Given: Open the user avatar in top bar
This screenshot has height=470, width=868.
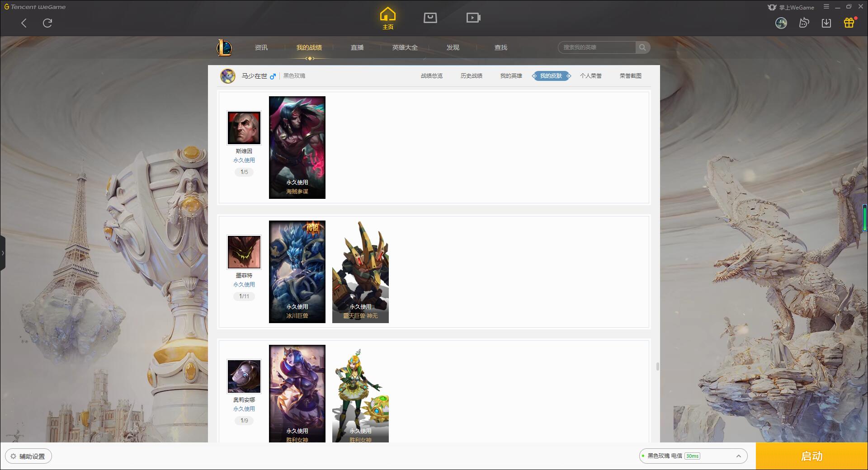Looking at the screenshot, I should coord(781,23).
